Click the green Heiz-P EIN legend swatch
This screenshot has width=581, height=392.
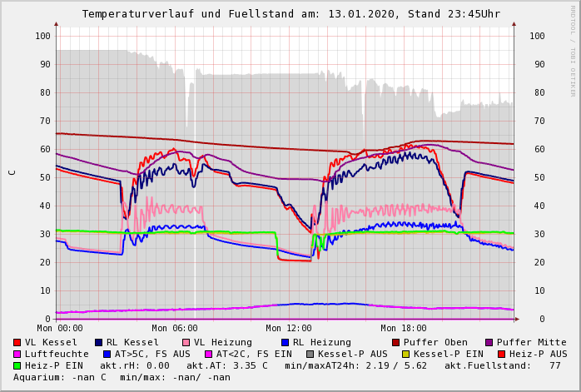(17, 365)
